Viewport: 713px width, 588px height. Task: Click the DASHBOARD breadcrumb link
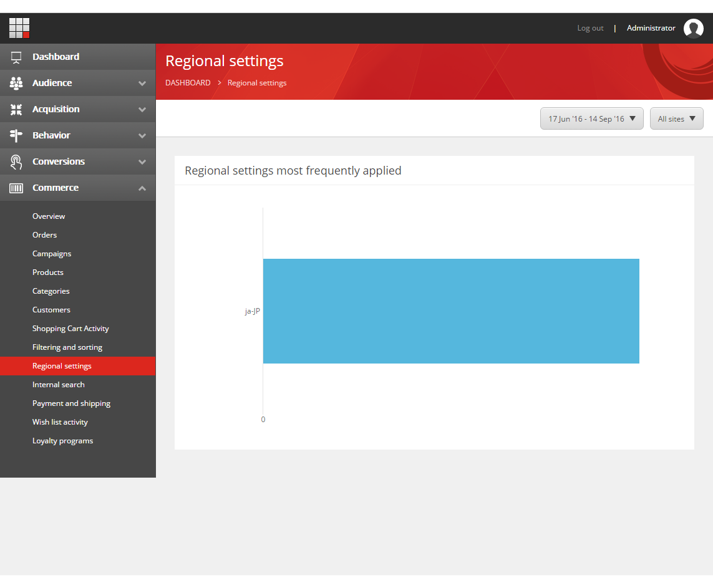(x=188, y=83)
